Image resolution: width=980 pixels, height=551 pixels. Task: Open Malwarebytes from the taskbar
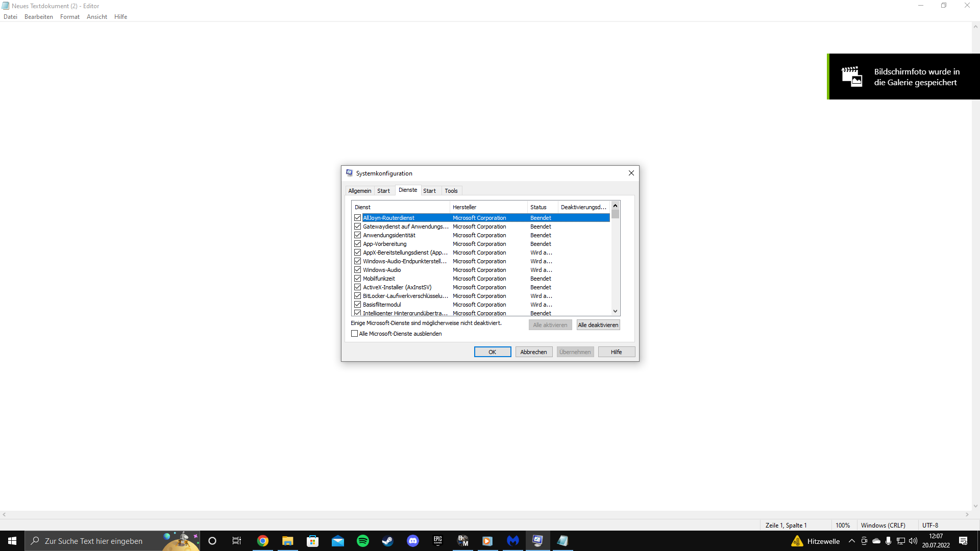coord(513,541)
